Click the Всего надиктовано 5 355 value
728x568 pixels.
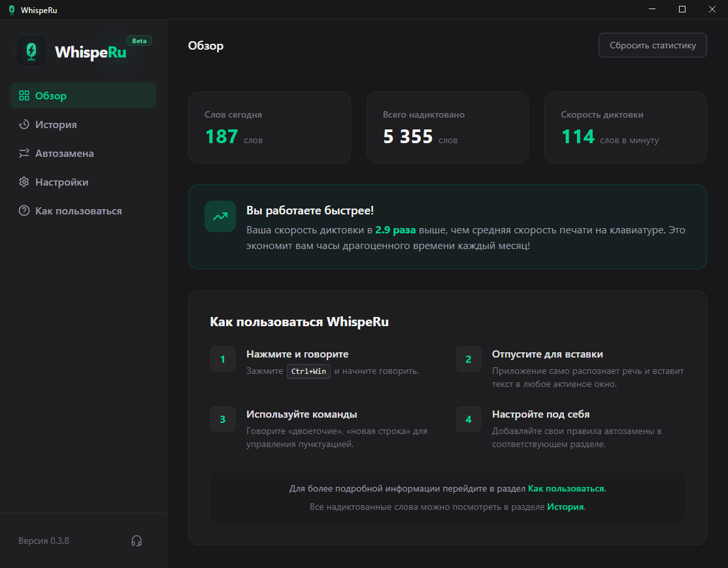408,137
